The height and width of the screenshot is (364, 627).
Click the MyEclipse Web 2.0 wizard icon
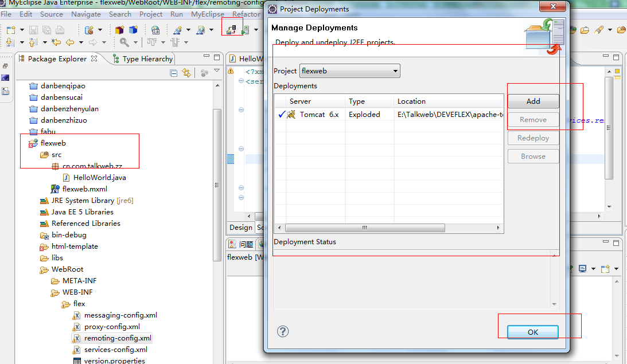[x=177, y=30]
